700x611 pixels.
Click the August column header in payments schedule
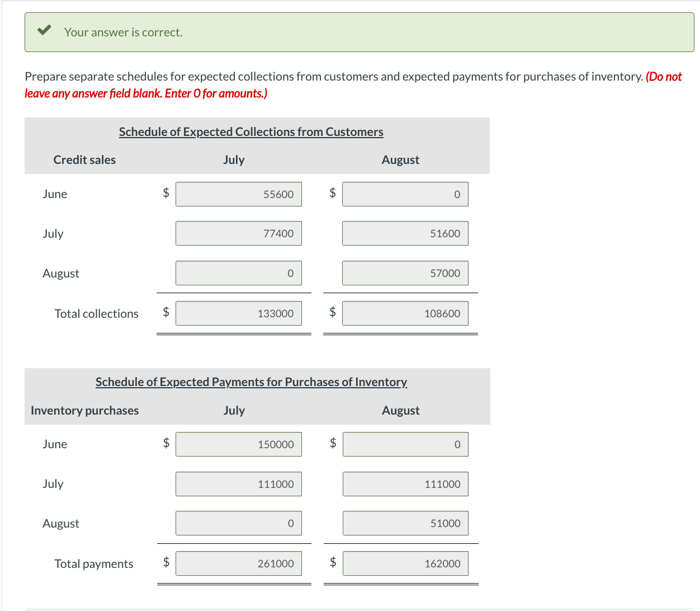tap(400, 410)
